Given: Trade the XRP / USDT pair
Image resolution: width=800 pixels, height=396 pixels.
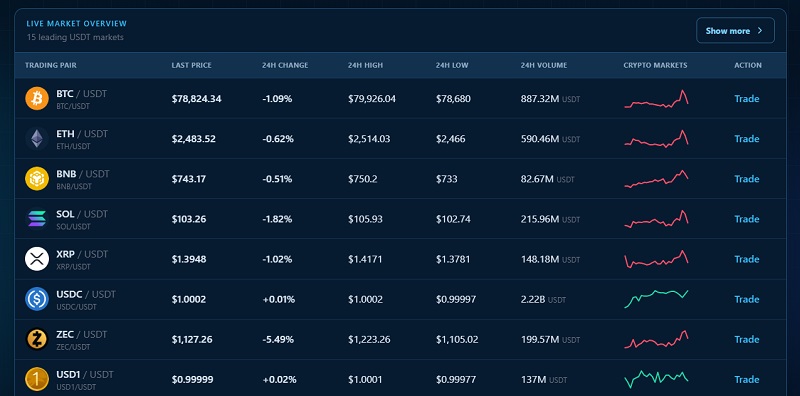Looking at the screenshot, I should pyautogui.click(x=746, y=259).
